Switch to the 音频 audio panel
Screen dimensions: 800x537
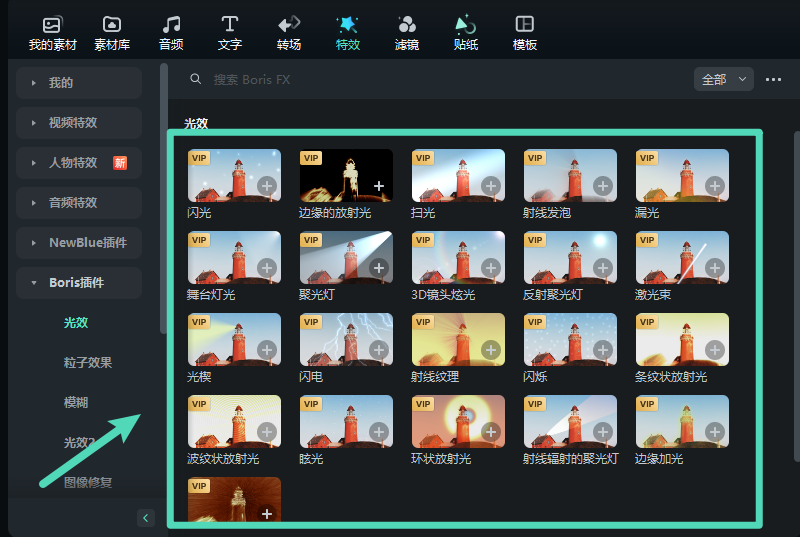tap(171, 32)
